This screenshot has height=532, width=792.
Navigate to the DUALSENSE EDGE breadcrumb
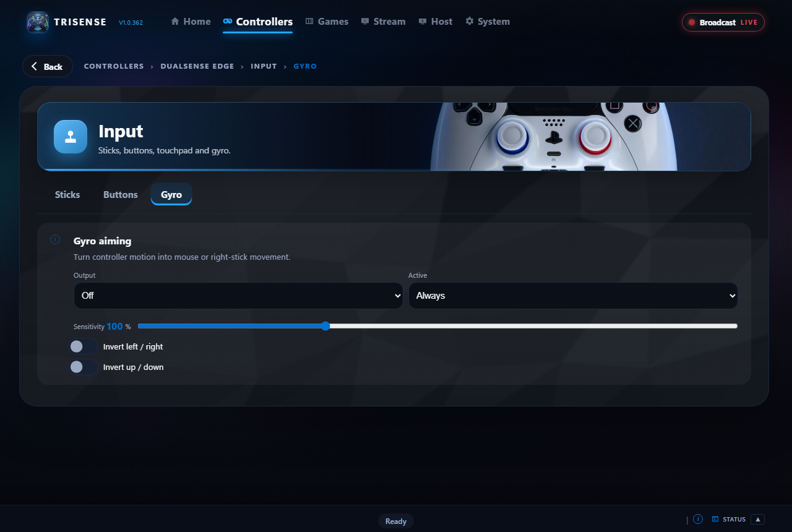[x=197, y=66]
